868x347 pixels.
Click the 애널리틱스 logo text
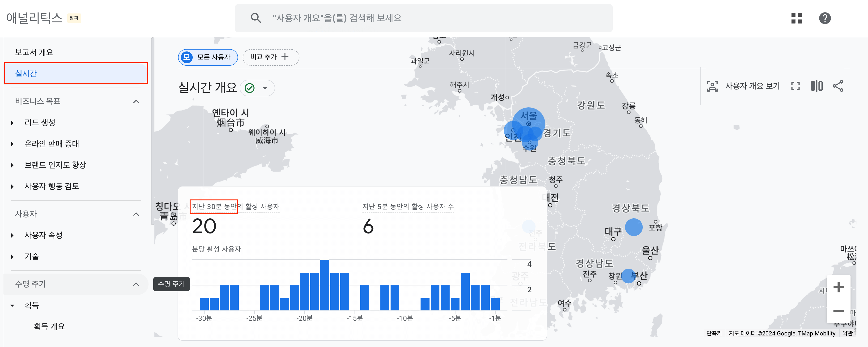[x=34, y=18]
